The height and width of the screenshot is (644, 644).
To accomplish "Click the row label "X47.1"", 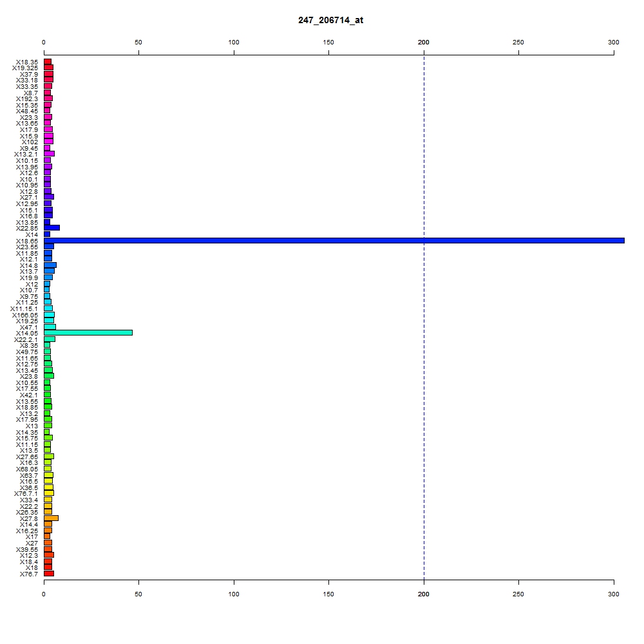I will tap(29, 328).
